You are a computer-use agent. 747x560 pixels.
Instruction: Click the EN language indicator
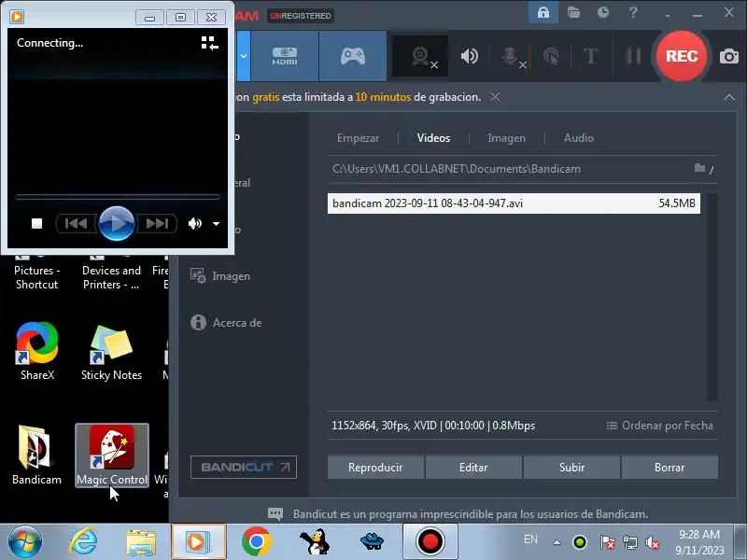point(530,539)
